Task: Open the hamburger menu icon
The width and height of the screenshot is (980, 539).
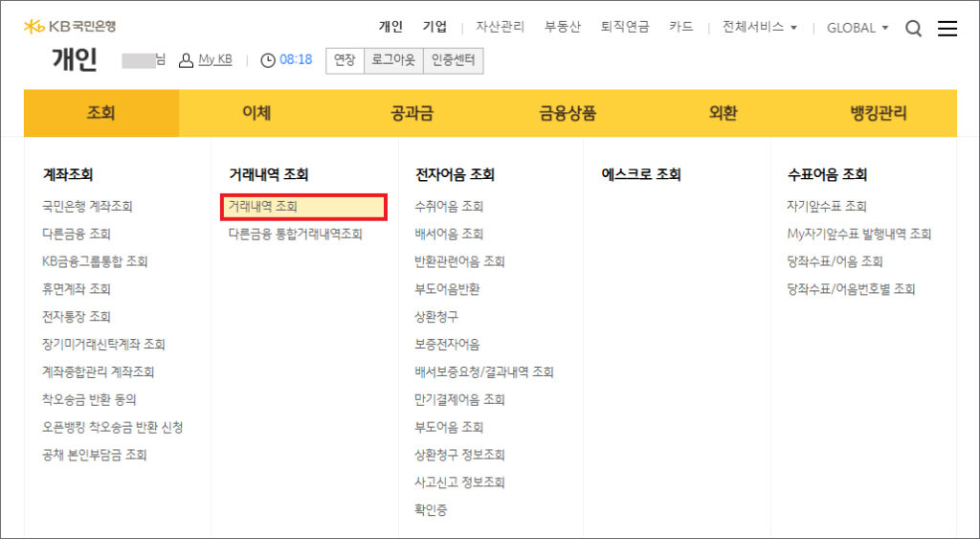Action: 947,29
